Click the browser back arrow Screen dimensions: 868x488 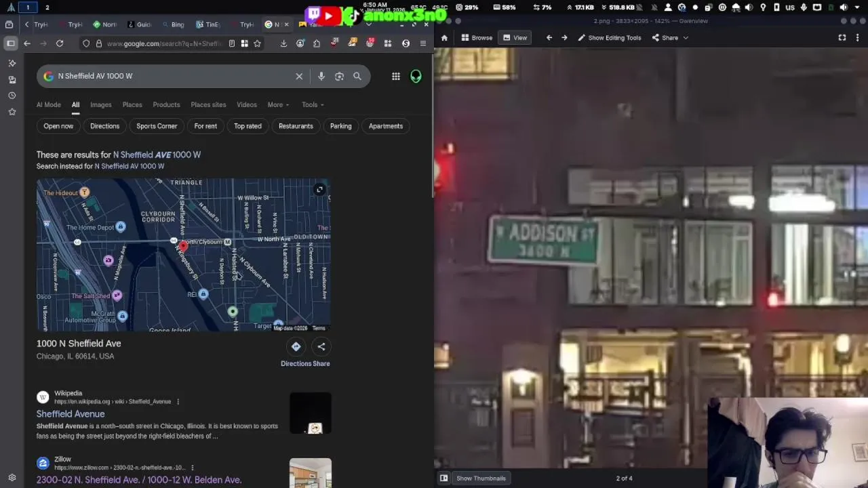27,43
